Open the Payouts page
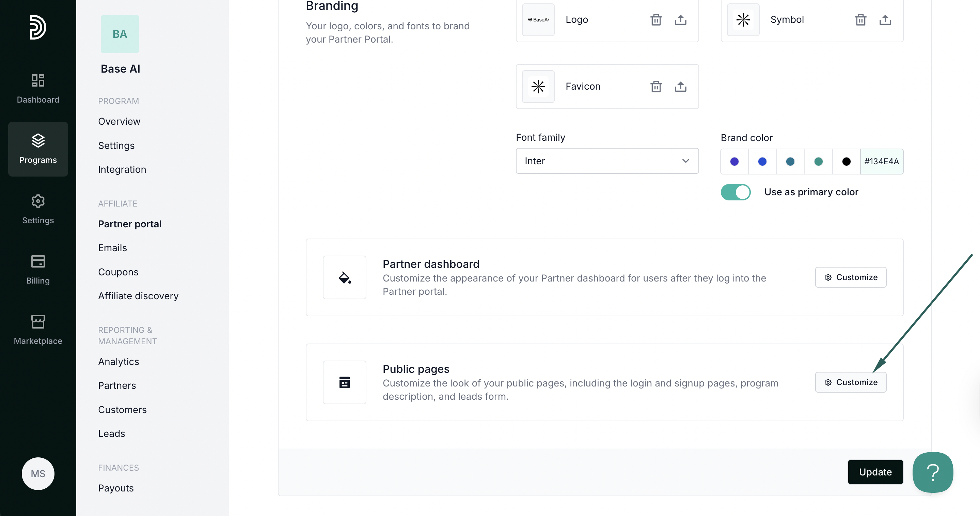Viewport: 980px width, 516px height. (x=116, y=488)
